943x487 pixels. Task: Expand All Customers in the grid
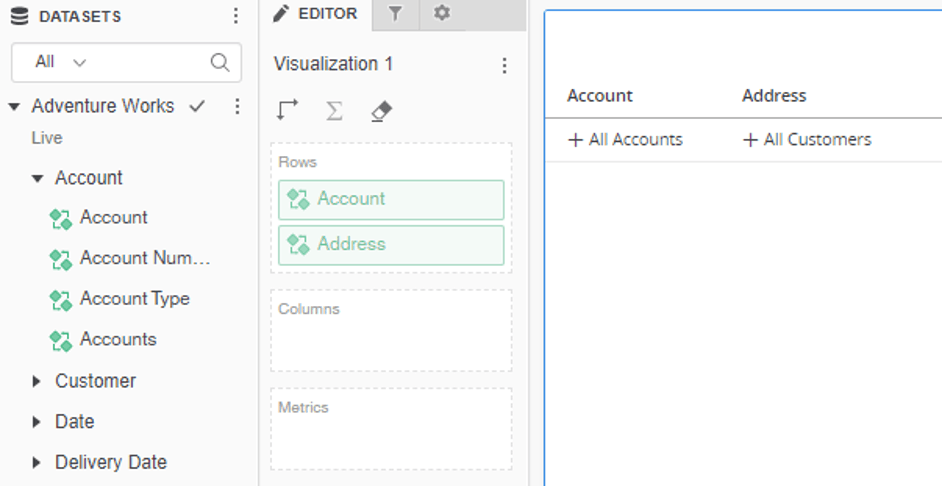pos(750,141)
